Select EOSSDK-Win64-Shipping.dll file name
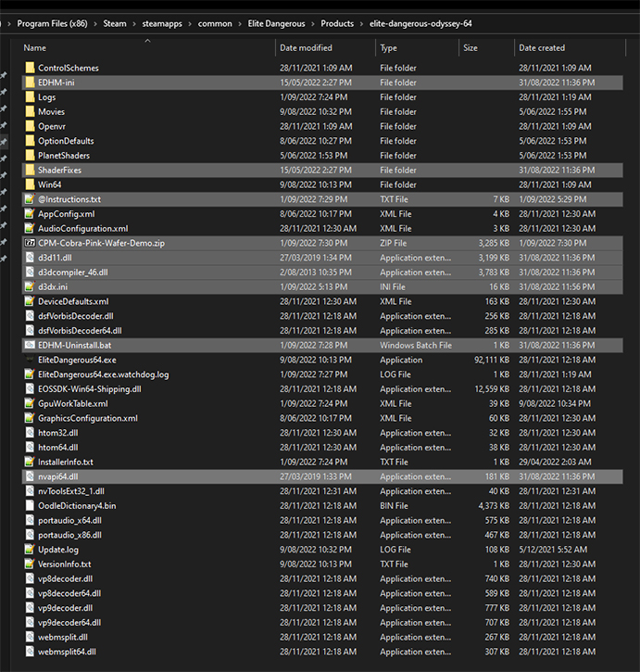 point(90,388)
